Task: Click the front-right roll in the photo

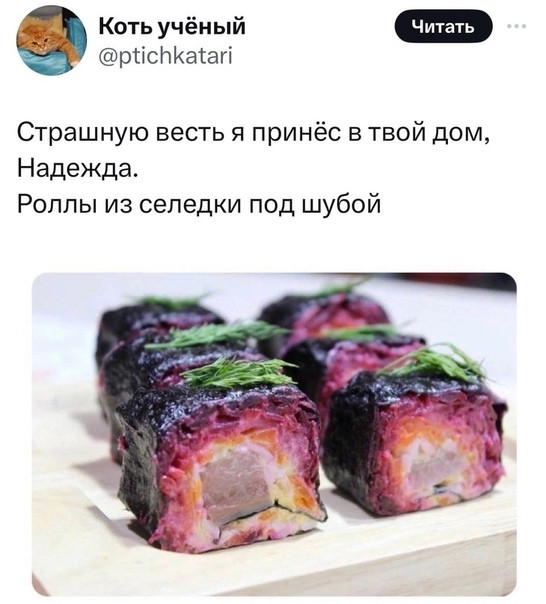Action: pyautogui.click(x=416, y=439)
